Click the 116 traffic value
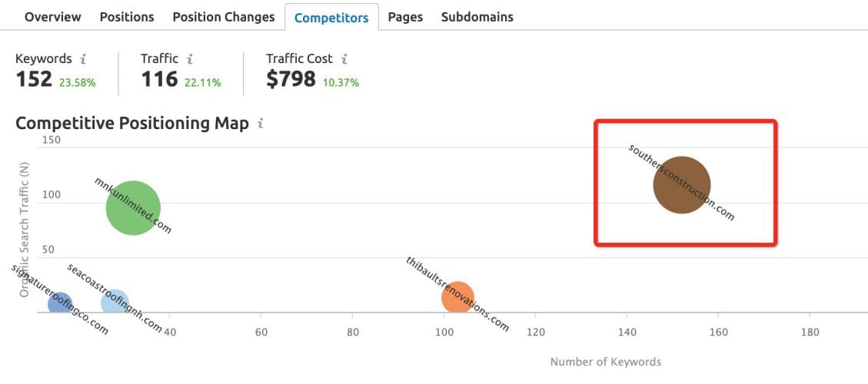 point(159,80)
